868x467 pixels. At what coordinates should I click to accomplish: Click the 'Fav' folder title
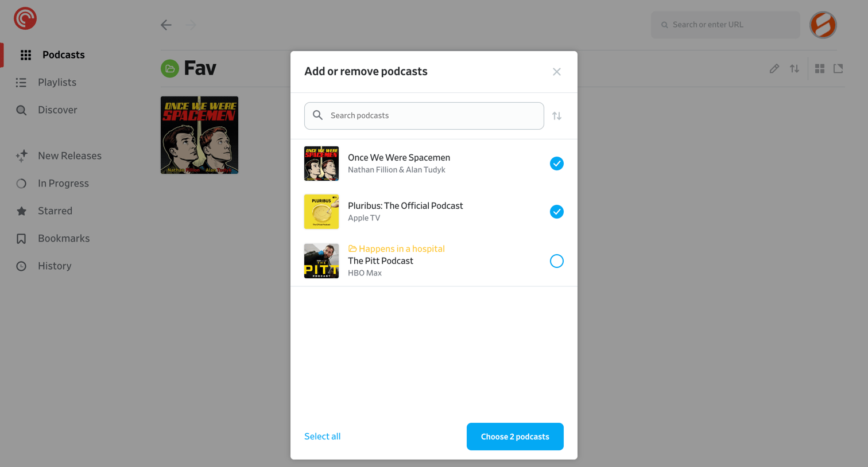pos(200,68)
